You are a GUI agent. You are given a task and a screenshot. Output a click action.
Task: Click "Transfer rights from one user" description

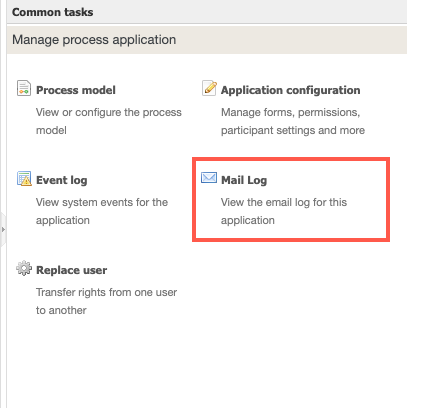106,292
